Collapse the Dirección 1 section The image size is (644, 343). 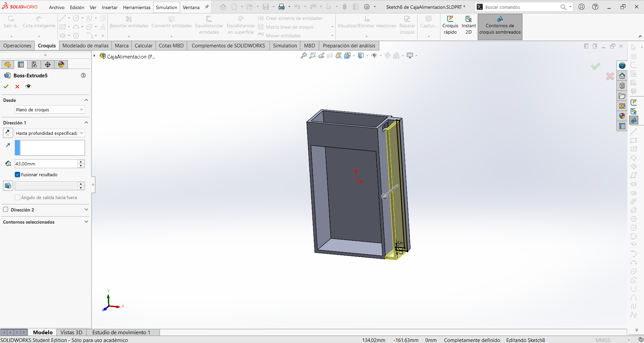click(x=86, y=123)
